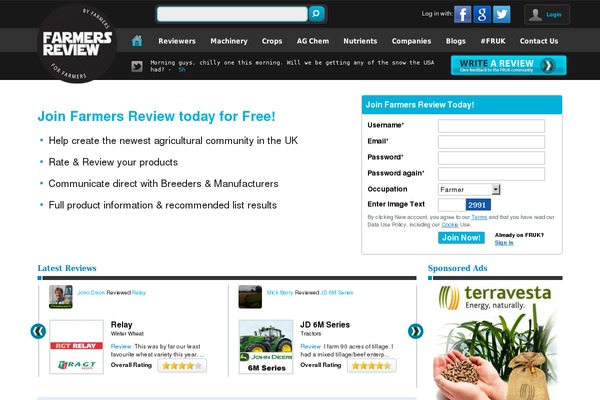Open the RGT Relay product image
Image resolution: width=600 pixels, height=400 pixels.
77,347
